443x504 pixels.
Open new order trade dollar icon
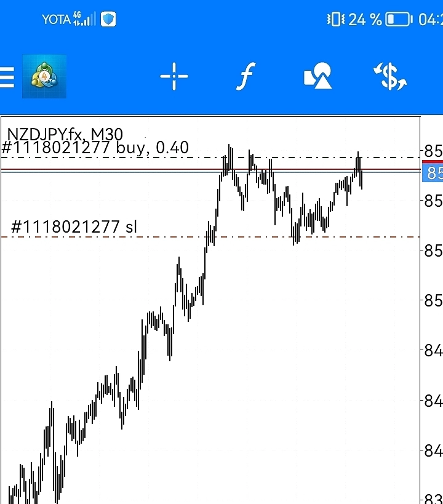click(x=390, y=76)
